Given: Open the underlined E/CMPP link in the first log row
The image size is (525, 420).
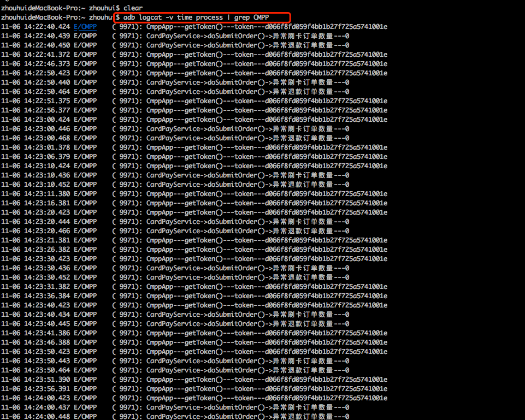Looking at the screenshot, I should 85,27.
